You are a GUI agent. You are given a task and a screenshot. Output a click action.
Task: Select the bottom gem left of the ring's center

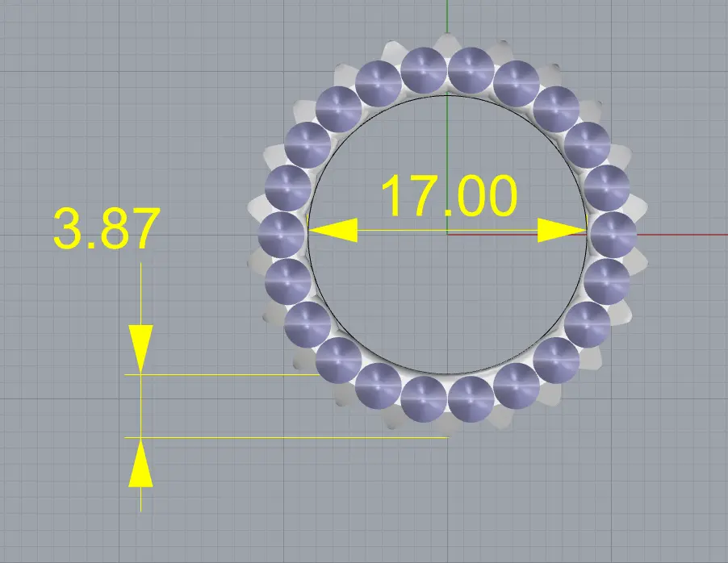(x=425, y=399)
